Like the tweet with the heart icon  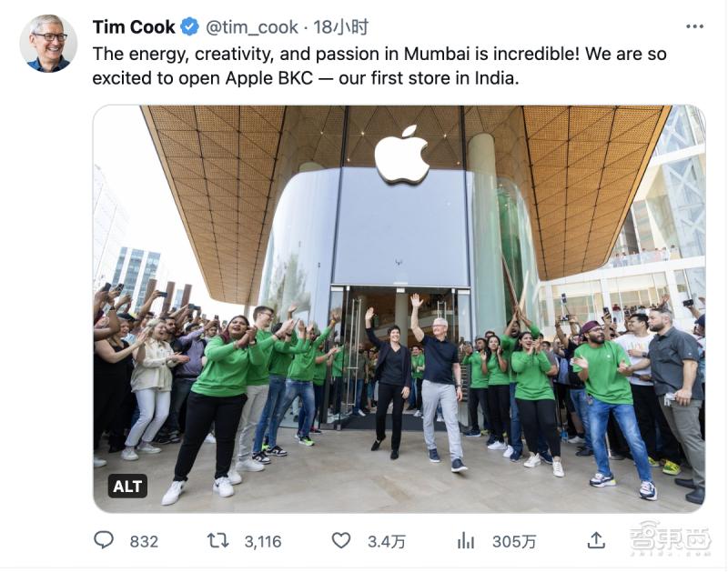[341, 540]
